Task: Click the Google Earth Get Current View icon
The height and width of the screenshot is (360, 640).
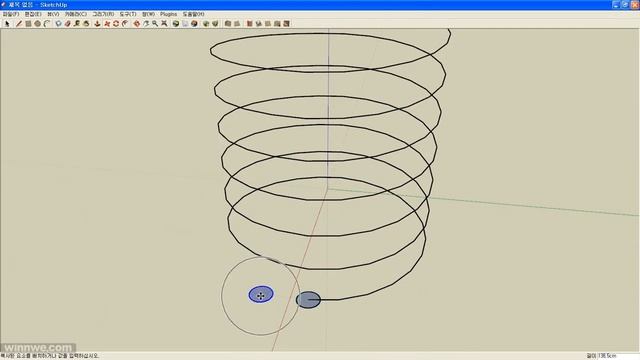Action: pyautogui.click(x=176, y=24)
